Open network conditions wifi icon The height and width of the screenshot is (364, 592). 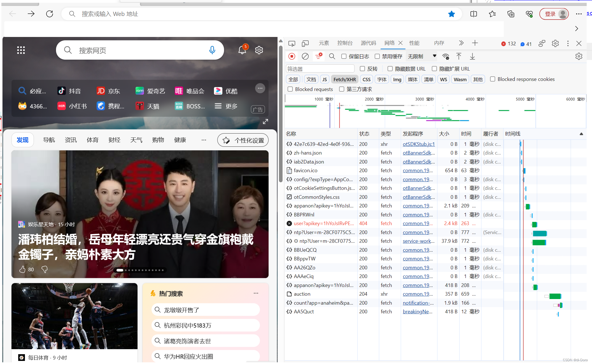446,57
